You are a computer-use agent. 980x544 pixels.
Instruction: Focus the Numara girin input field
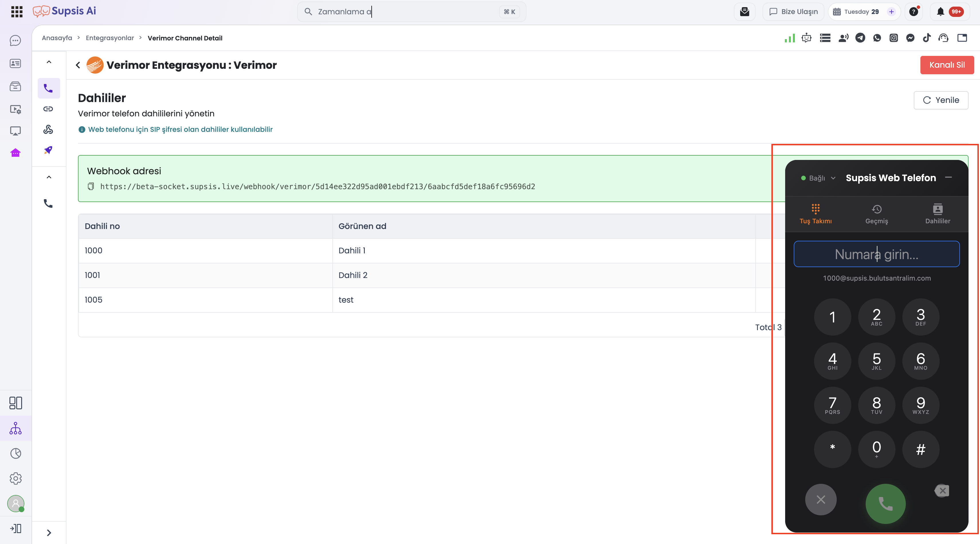tap(877, 254)
